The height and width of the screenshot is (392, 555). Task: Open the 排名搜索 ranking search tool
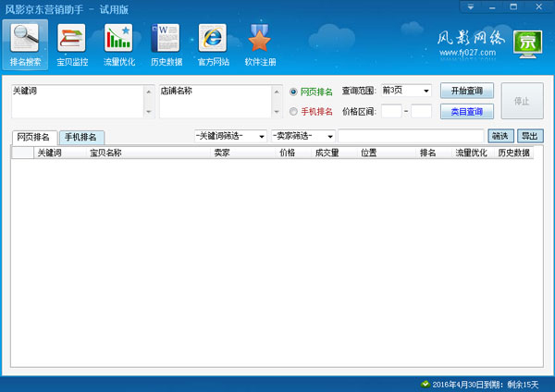25,44
